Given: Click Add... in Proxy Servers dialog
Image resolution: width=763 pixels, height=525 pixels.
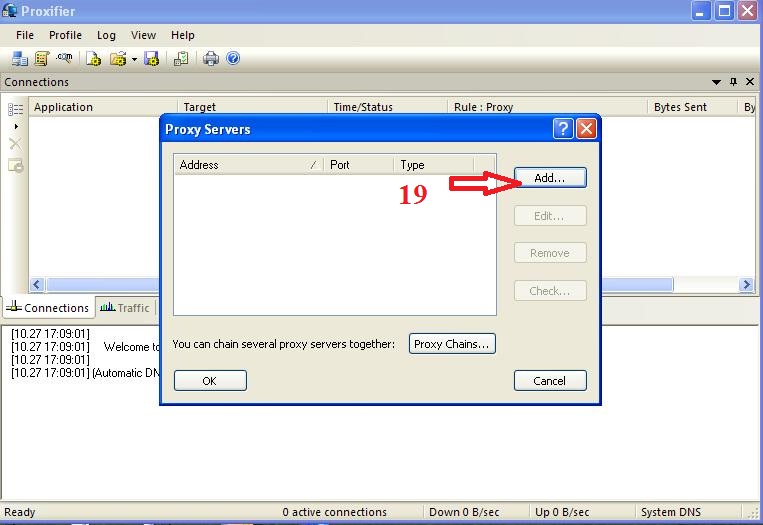Looking at the screenshot, I should click(x=550, y=178).
